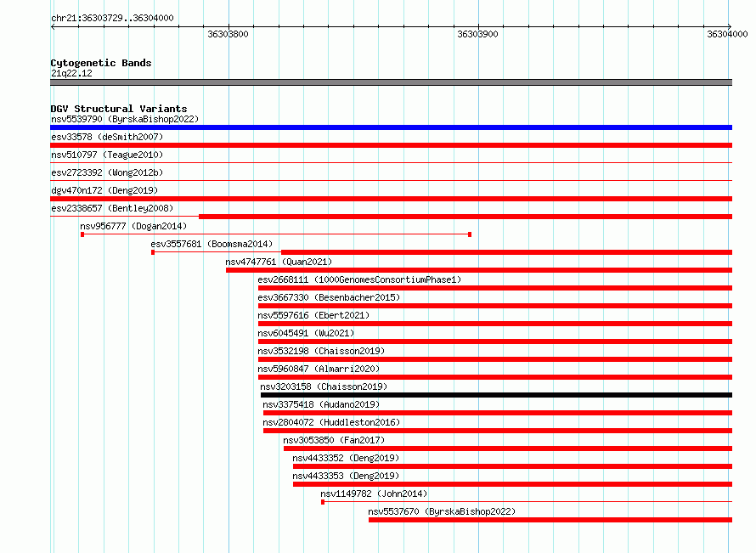
Task: Select the nsv3532198 red bar
Action: point(495,359)
